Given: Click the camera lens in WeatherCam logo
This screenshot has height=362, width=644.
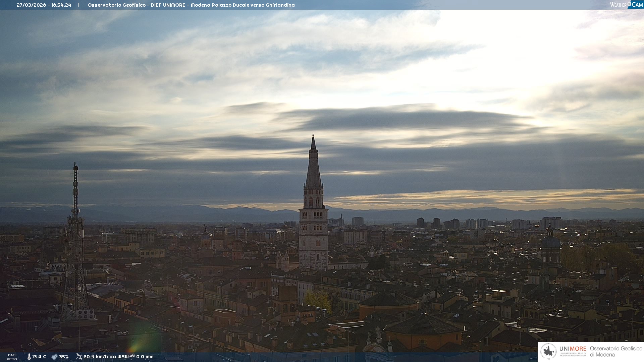Looking at the screenshot, I should (x=630, y=4).
